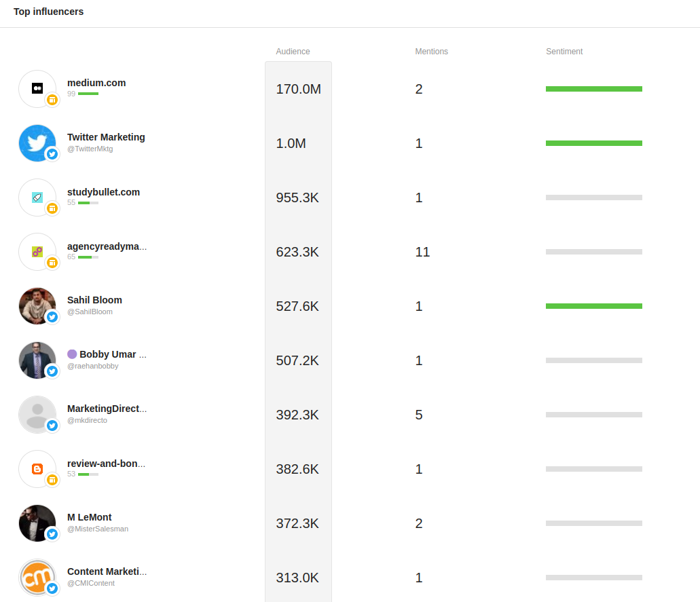The height and width of the screenshot is (602, 700).
Task: Open studybullet.com avatar icon
Action: [37, 197]
